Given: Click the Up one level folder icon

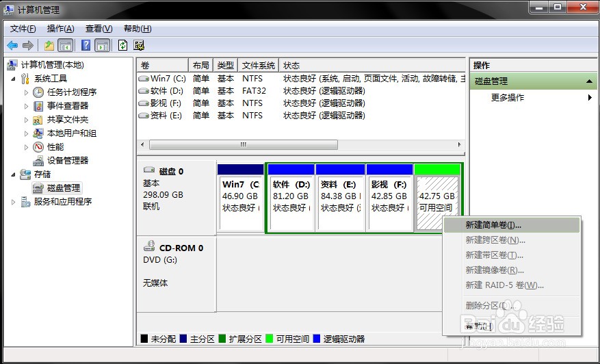Looking at the screenshot, I should 49,45.
